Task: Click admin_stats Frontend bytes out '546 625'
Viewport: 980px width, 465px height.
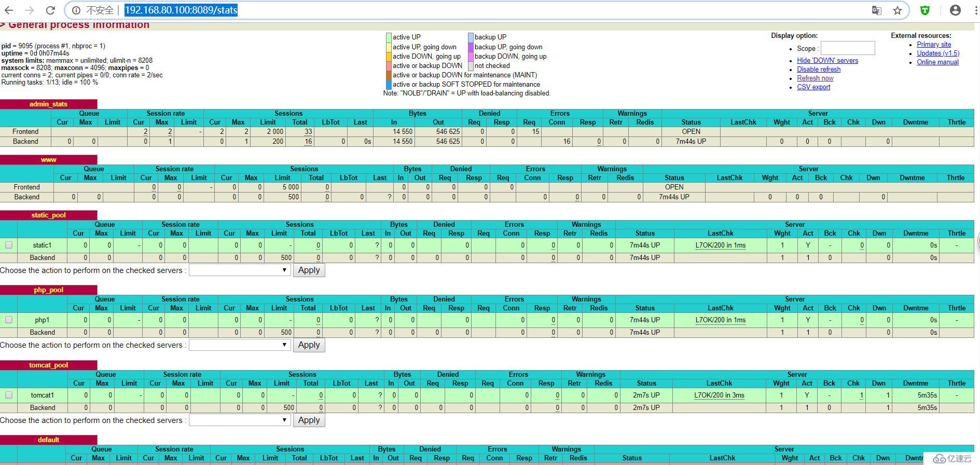Action: click(x=448, y=131)
